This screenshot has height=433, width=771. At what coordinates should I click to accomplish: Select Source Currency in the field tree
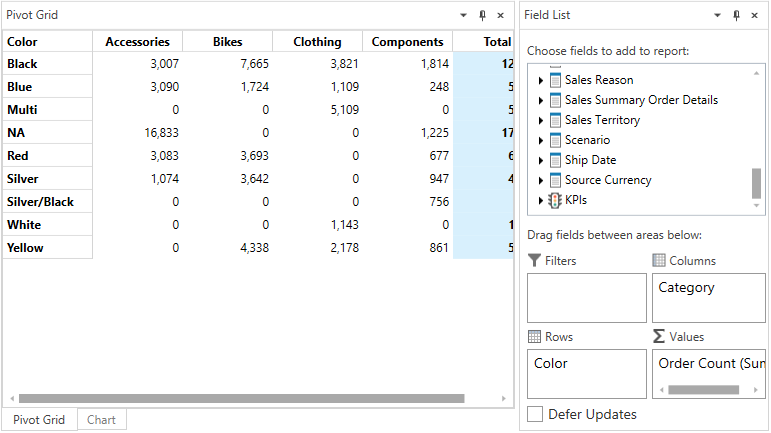point(608,180)
